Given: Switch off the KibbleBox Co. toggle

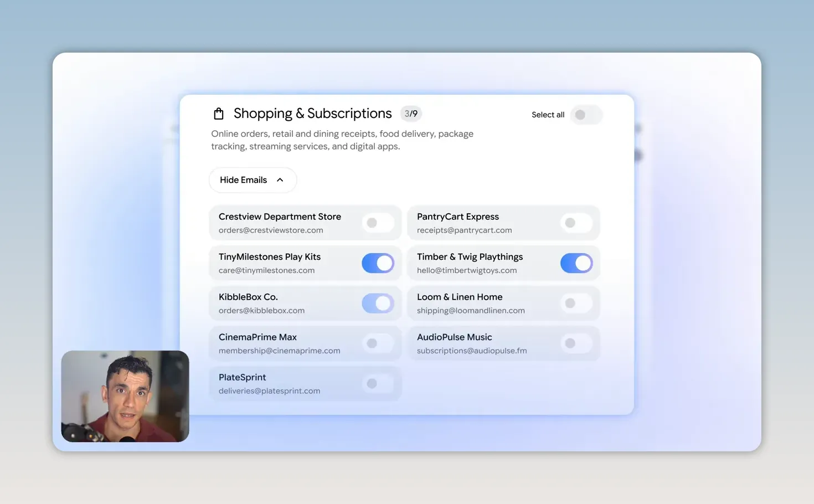Looking at the screenshot, I should pos(378,303).
